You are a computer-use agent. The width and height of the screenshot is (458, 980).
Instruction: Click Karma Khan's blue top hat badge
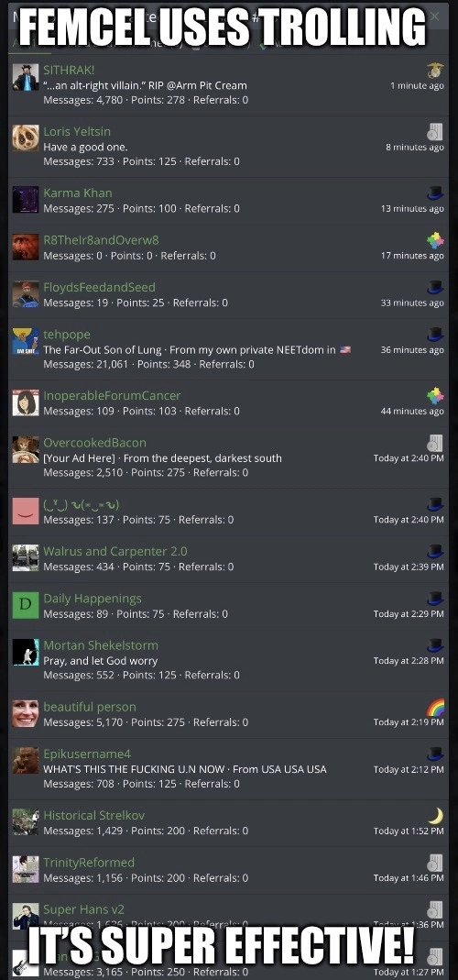[x=435, y=193]
